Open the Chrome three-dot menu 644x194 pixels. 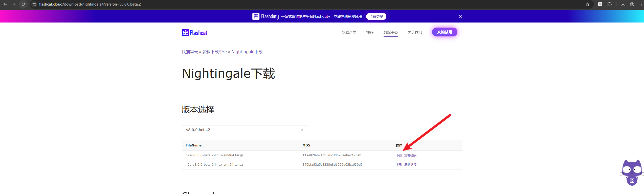coord(641,4)
